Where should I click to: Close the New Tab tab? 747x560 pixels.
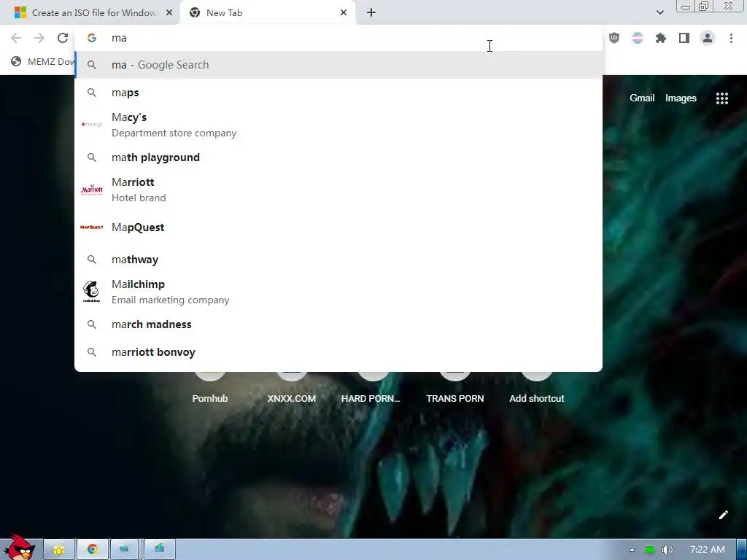(344, 13)
